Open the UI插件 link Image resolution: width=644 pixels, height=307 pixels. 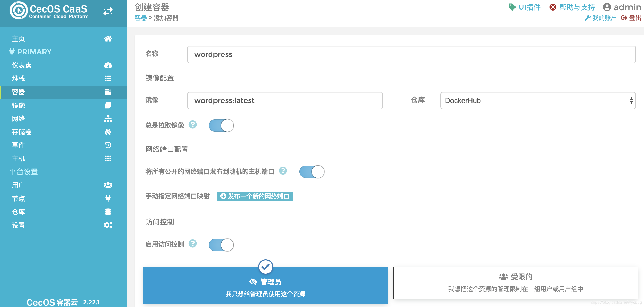click(x=524, y=7)
